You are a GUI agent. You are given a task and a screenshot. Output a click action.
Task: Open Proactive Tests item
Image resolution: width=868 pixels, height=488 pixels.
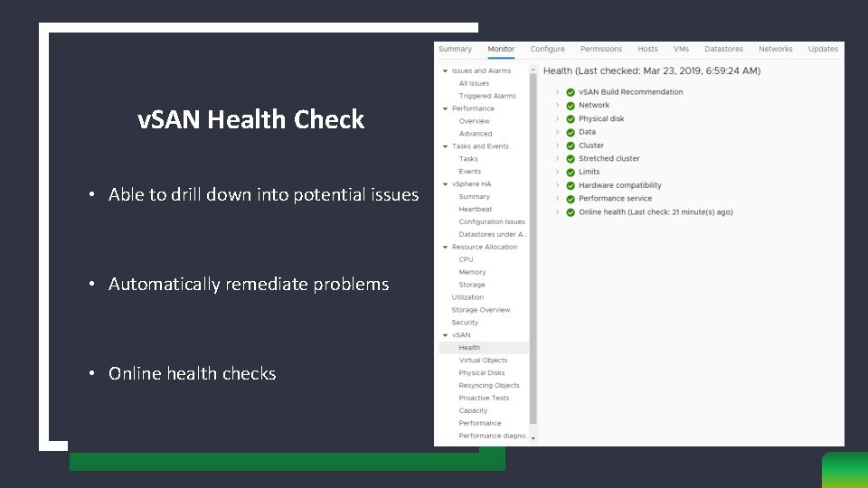coord(484,398)
